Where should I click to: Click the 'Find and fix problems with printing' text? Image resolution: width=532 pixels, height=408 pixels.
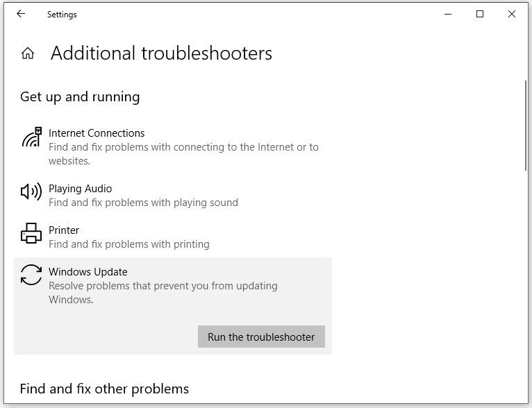[128, 244]
